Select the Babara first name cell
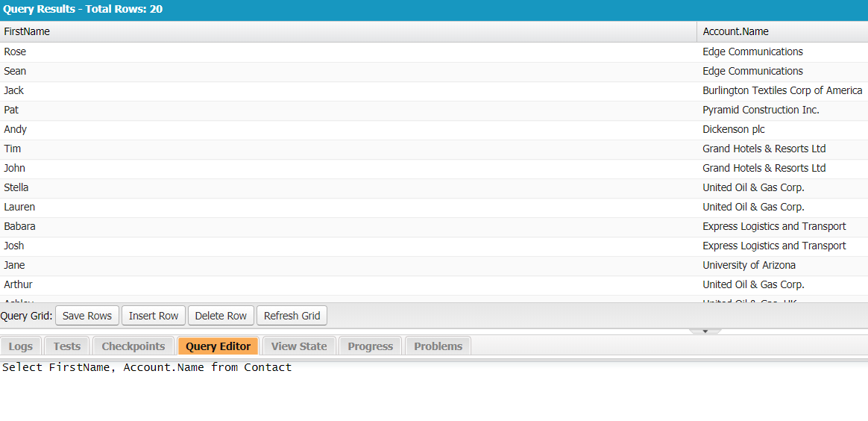Screen dimensions: 868x421 tap(349, 227)
